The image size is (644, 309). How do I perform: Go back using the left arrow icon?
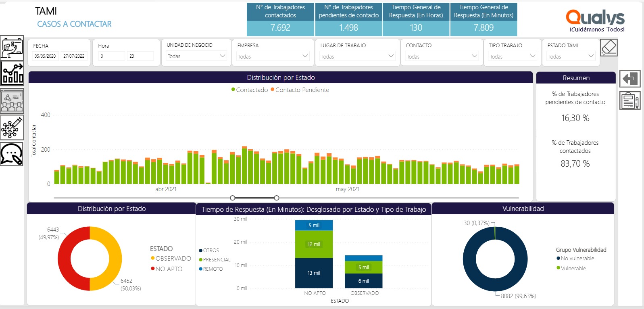coord(630,78)
